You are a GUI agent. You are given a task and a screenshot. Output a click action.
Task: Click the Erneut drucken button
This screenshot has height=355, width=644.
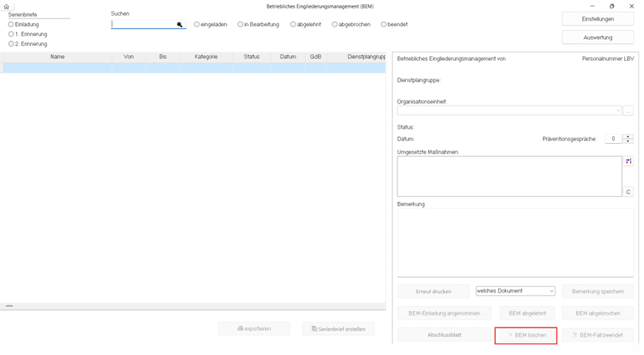[x=434, y=291]
